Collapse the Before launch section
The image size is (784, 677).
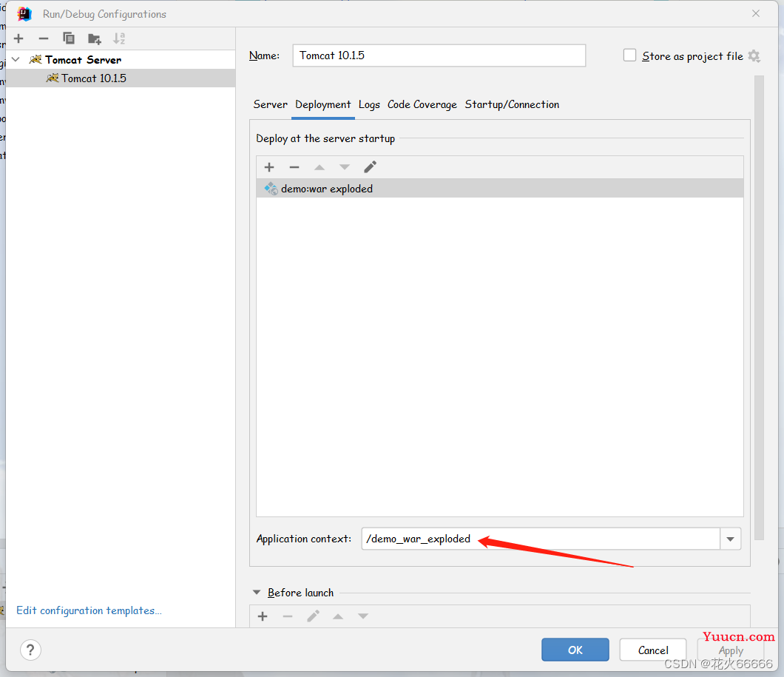[x=257, y=593]
